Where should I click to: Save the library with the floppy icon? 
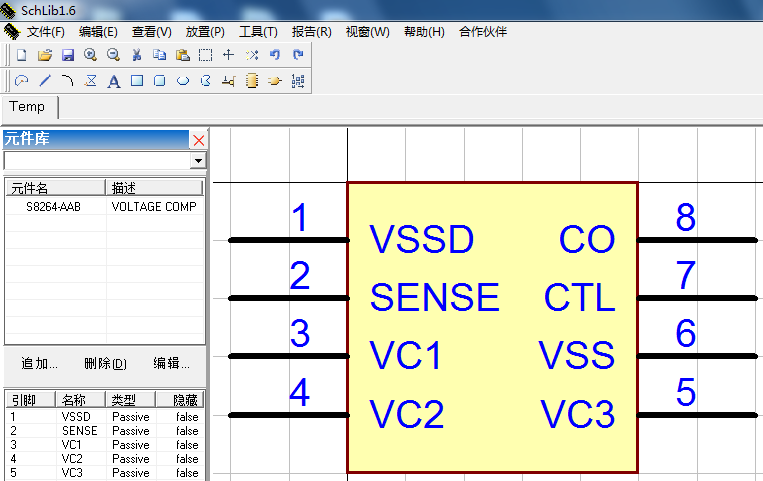pyautogui.click(x=67, y=55)
